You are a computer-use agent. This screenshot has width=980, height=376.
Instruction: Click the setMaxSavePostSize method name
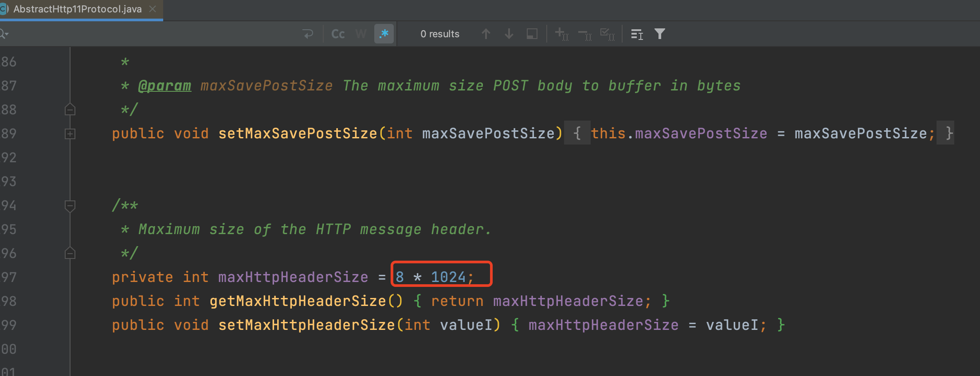tap(298, 133)
